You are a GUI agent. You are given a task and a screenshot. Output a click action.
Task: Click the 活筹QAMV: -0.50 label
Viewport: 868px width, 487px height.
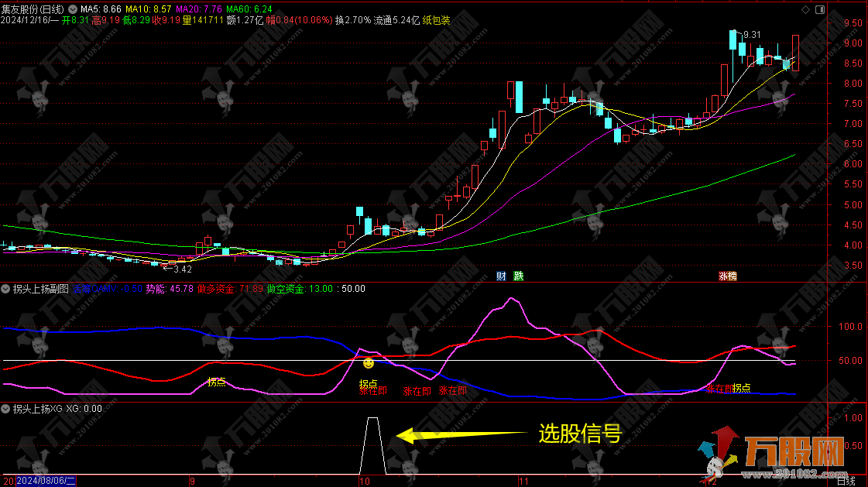tap(108, 289)
